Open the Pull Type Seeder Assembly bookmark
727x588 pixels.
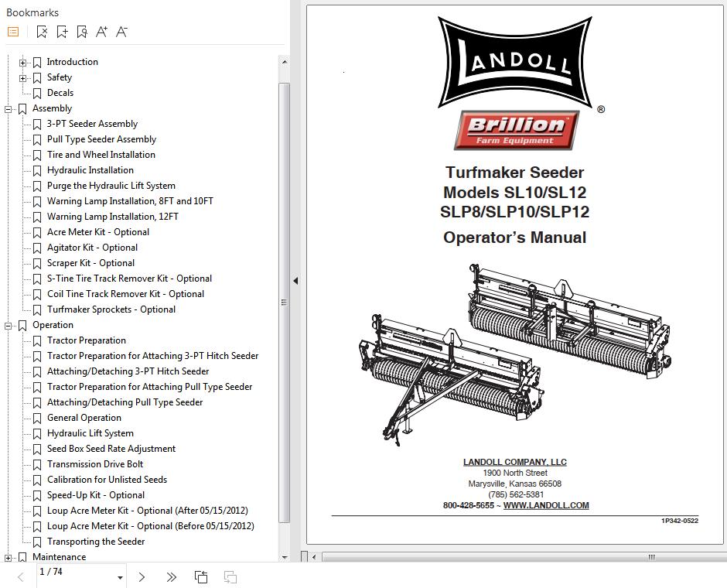101,139
